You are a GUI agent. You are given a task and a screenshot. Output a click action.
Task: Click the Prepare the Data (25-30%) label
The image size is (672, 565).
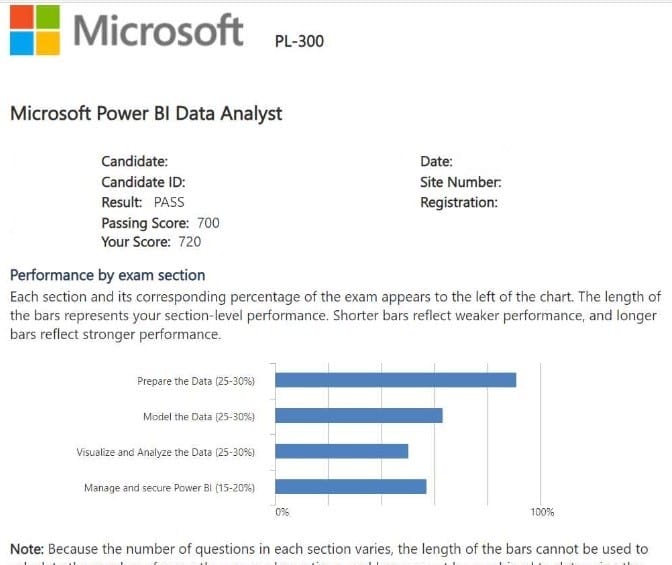coord(195,381)
